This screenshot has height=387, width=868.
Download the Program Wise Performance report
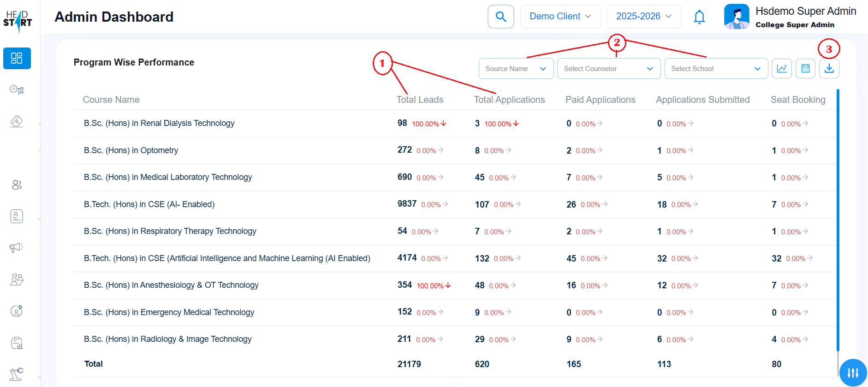829,69
